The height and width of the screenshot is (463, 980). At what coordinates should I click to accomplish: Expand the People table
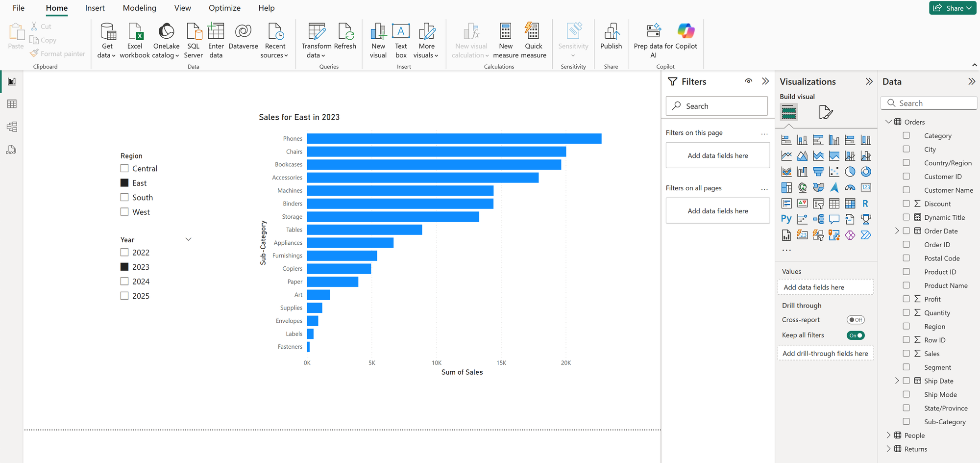(x=888, y=436)
